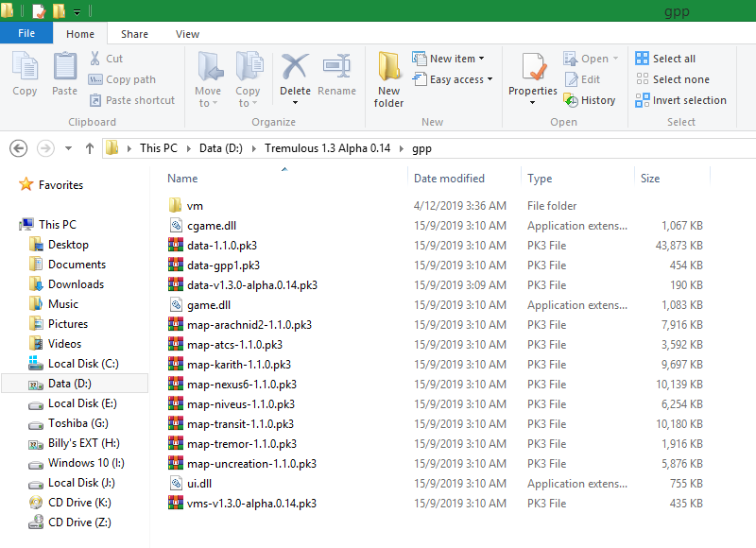Open Downloads in navigation pane
This screenshot has width=756, height=548.
(76, 284)
